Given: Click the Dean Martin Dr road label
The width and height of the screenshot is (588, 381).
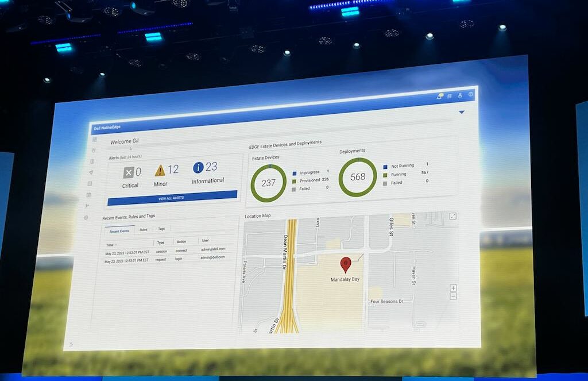Looking at the screenshot, I should pos(285,252).
